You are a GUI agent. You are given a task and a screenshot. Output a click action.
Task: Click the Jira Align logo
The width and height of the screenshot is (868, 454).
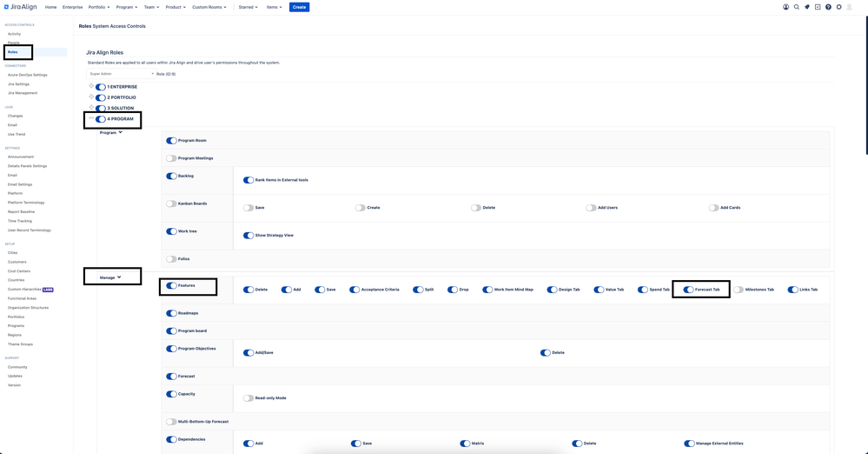(x=21, y=7)
